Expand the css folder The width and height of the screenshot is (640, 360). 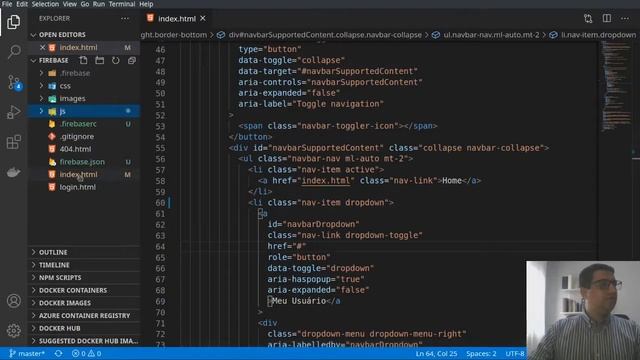click(x=41, y=86)
